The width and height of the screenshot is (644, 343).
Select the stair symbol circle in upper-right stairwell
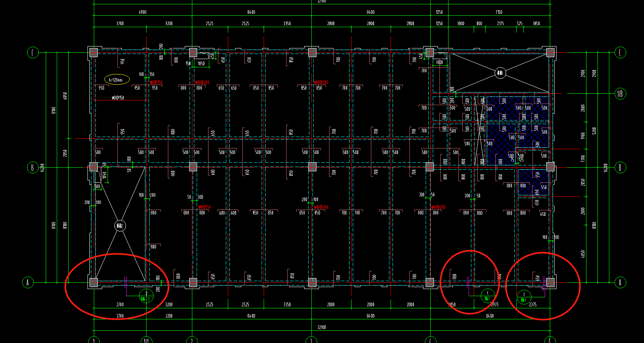[x=500, y=73]
